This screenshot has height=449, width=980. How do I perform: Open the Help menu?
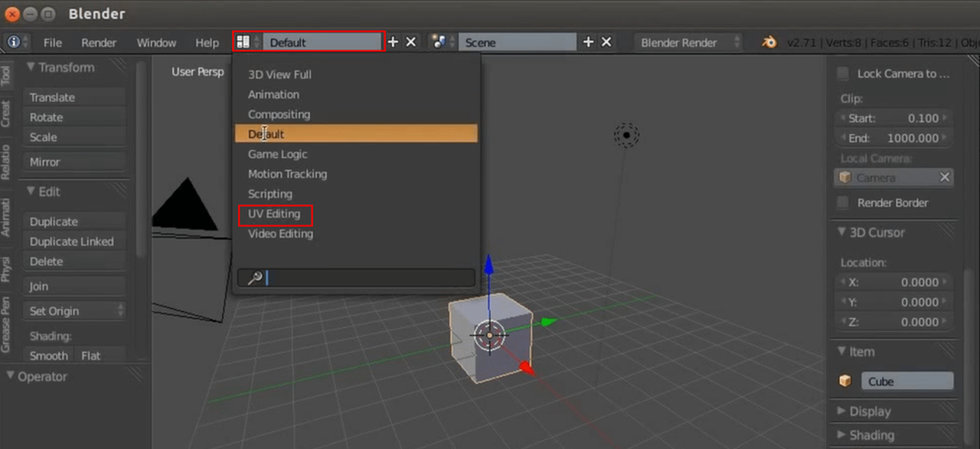pyautogui.click(x=207, y=43)
